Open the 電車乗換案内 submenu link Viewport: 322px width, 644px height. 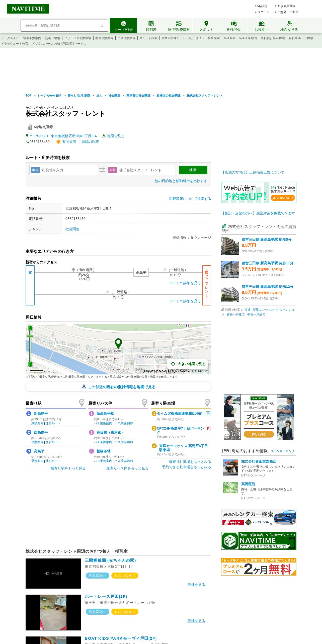(x=32, y=38)
